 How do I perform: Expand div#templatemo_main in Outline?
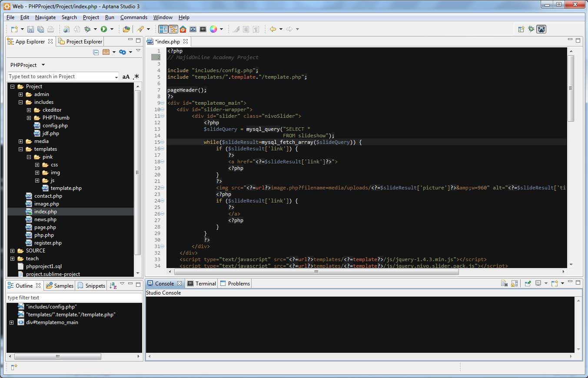tap(12, 322)
